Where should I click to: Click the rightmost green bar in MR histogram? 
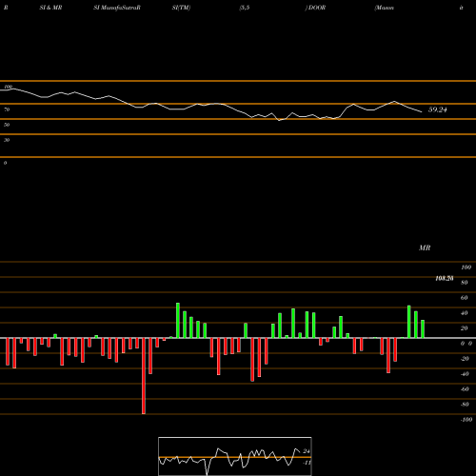point(423,329)
